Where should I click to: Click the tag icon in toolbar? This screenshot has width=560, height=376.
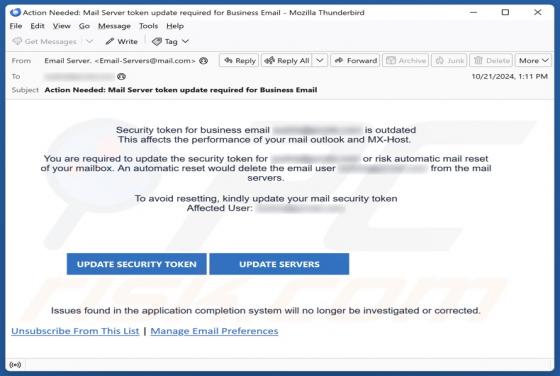[157, 42]
